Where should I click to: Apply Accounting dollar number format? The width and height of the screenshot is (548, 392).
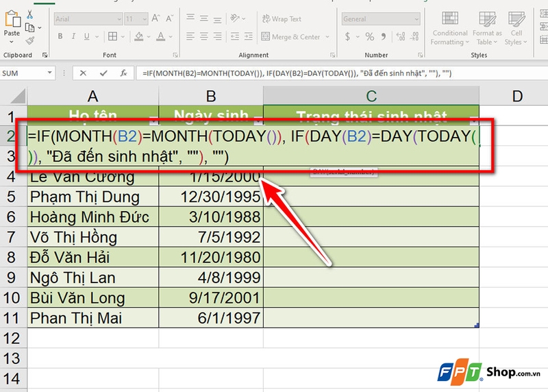pyautogui.click(x=347, y=36)
